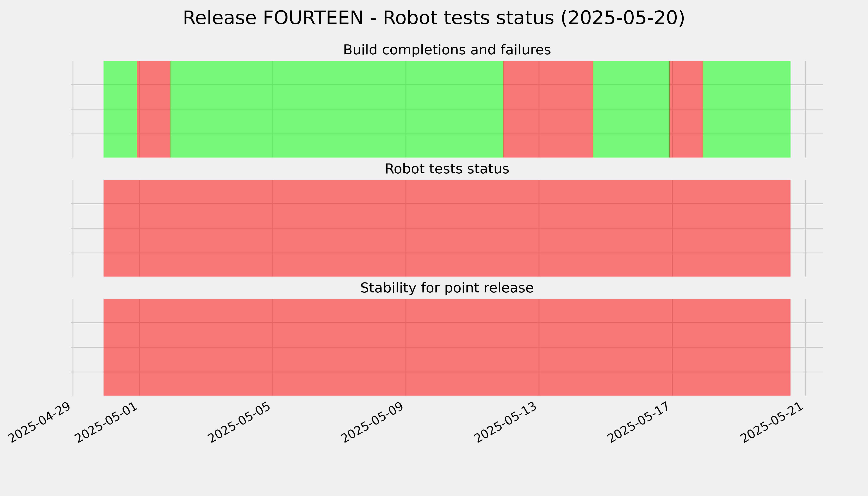
Task: Click the narrow red build failure near May 1
Action: [154, 109]
